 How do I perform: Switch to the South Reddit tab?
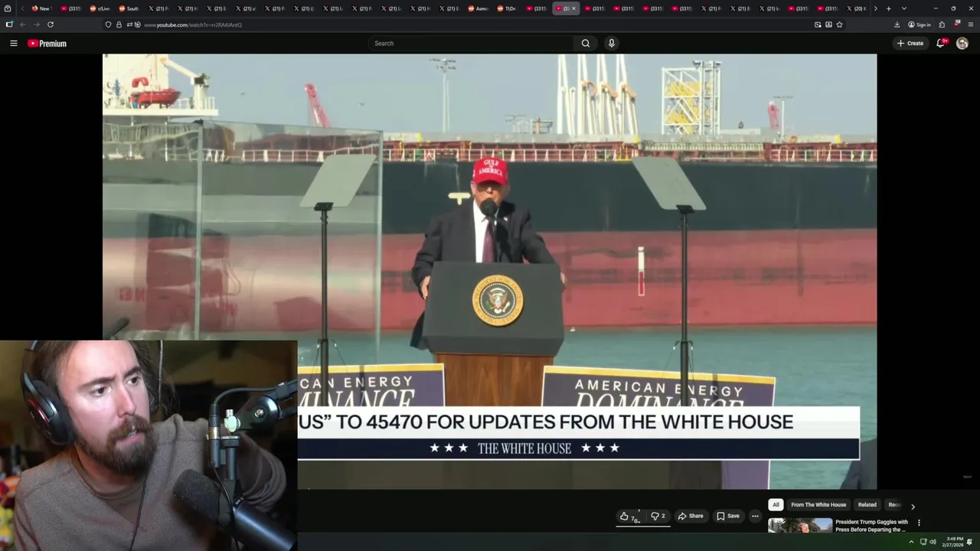(129, 8)
